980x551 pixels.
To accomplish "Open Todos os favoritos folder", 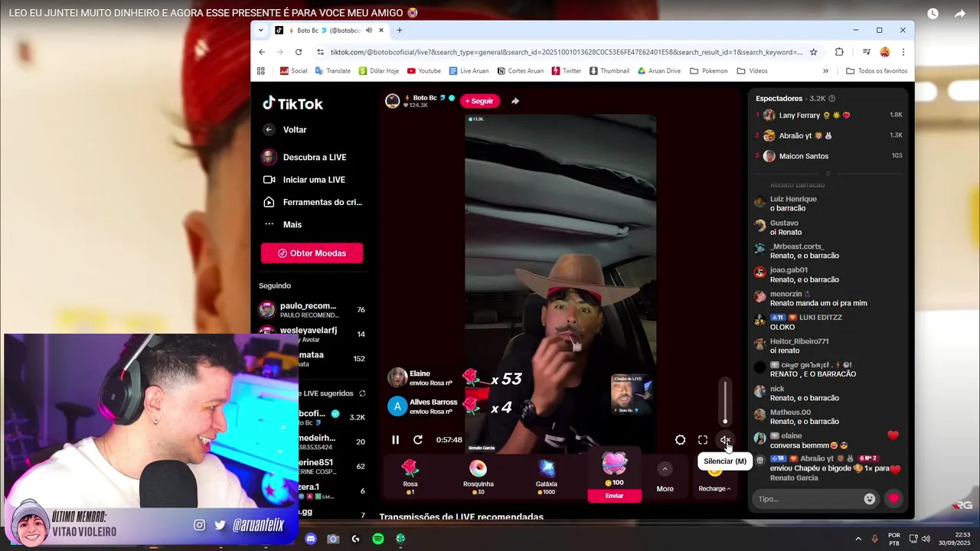I will [877, 71].
